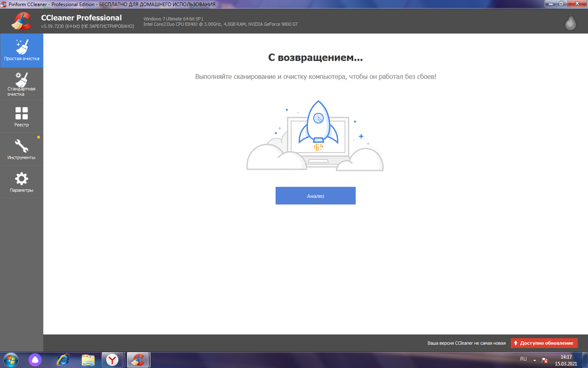Open the Параметры settings section
This screenshot has height=368, width=588.
22,182
